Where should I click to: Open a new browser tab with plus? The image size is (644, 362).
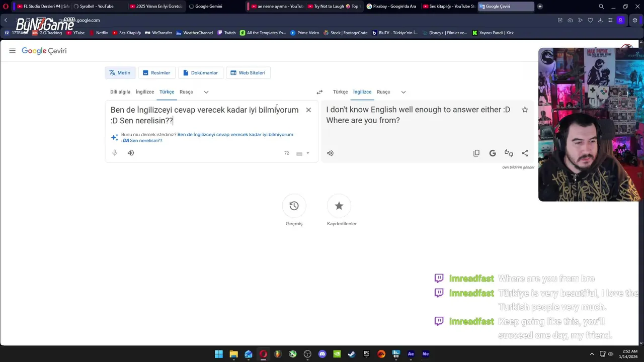tap(540, 7)
